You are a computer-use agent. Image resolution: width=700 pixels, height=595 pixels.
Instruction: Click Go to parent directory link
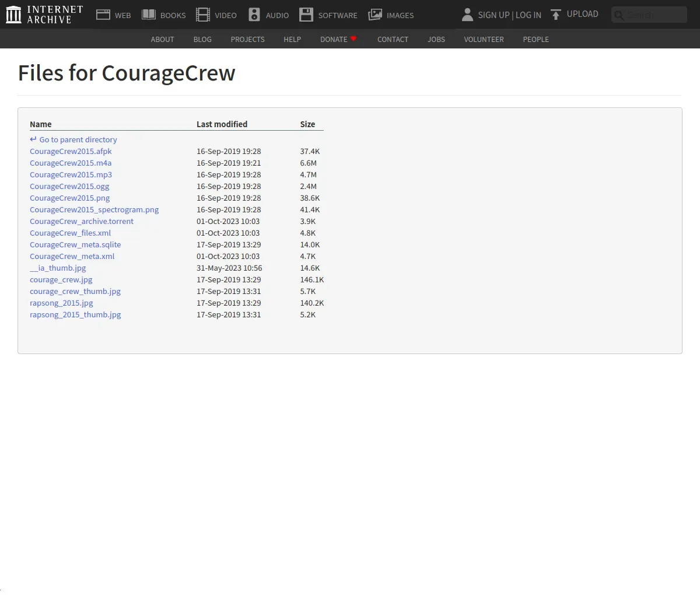[x=78, y=140]
